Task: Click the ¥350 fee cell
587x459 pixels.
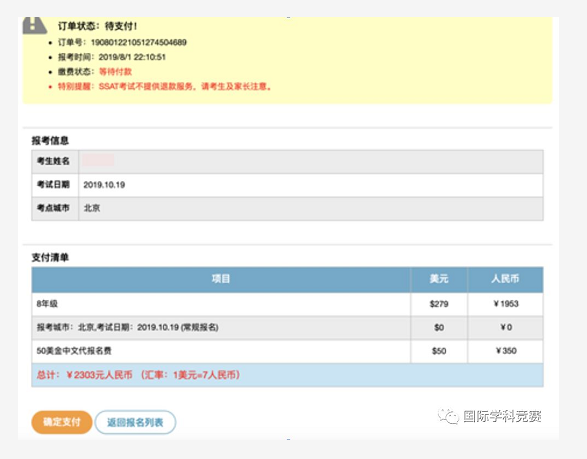Action: (x=505, y=351)
